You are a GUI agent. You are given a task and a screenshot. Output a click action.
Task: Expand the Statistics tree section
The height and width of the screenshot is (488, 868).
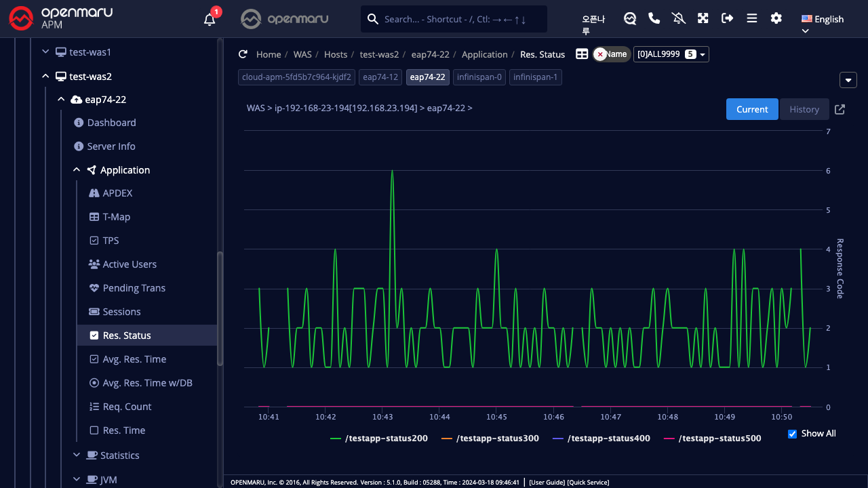(119, 455)
